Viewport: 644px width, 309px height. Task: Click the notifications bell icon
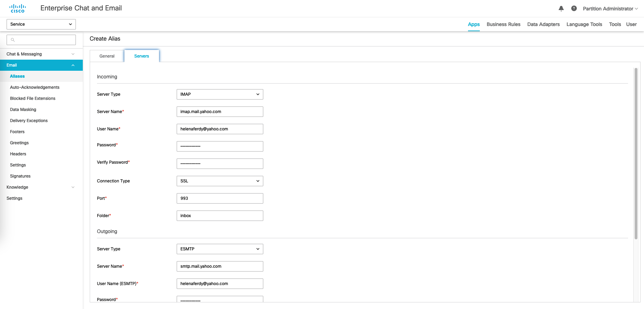point(561,9)
